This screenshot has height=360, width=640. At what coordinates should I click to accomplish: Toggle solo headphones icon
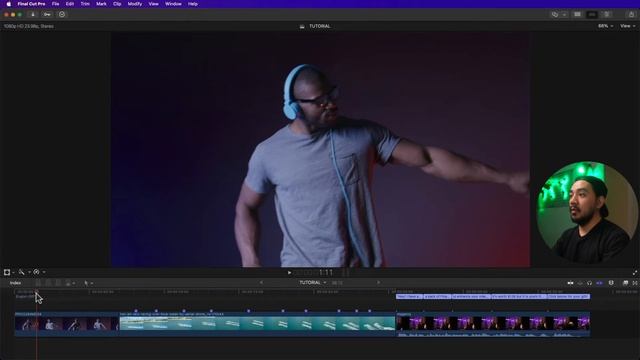pos(589,283)
